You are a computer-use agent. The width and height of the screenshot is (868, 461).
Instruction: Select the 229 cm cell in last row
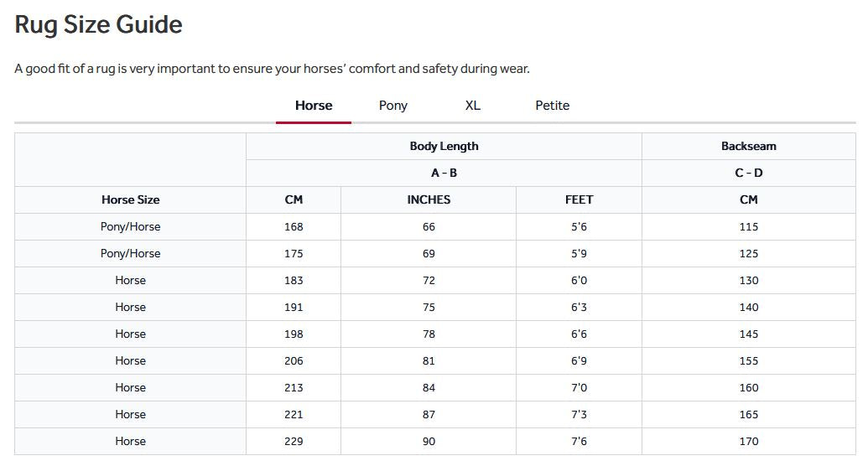[294, 442]
